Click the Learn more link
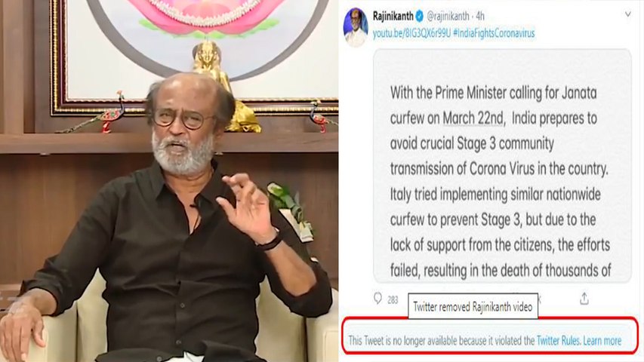Image resolution: width=644 pixels, height=362 pixels. pos(602,341)
